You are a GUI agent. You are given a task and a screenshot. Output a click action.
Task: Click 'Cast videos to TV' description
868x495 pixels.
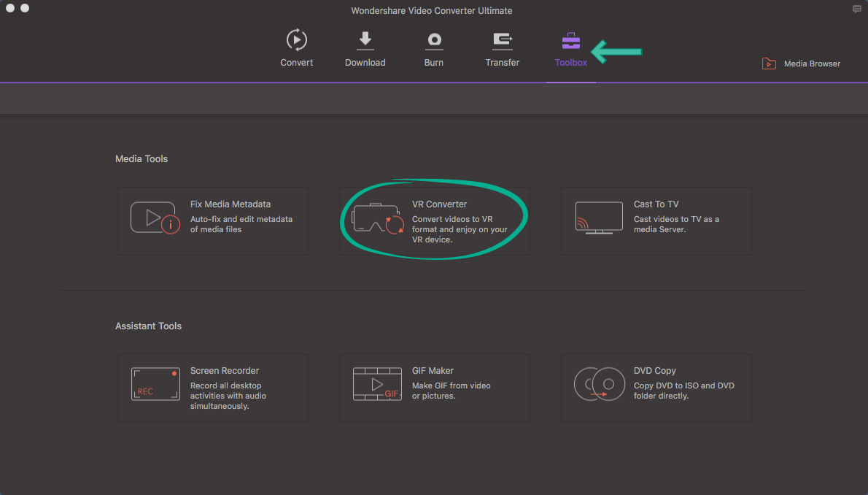click(x=676, y=224)
